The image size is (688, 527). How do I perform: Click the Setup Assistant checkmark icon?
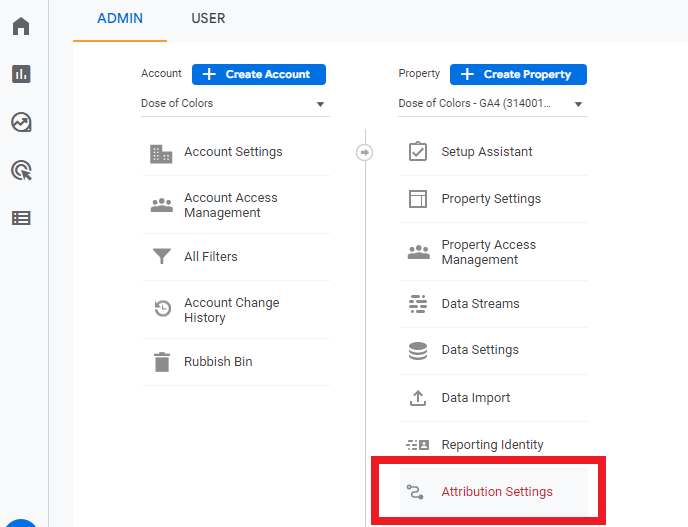[x=418, y=151]
